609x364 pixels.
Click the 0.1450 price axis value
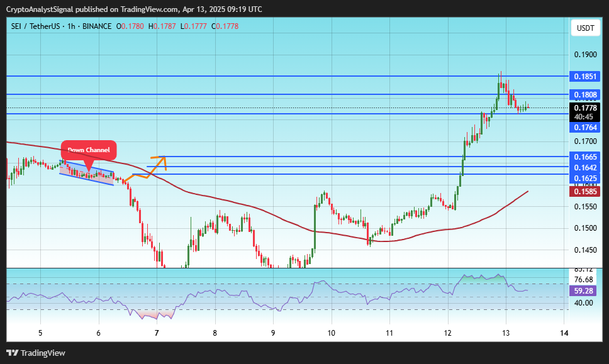585,250
